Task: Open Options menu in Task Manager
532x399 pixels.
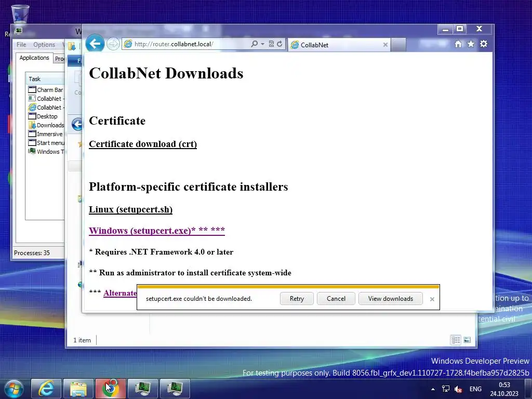Action: [x=44, y=45]
